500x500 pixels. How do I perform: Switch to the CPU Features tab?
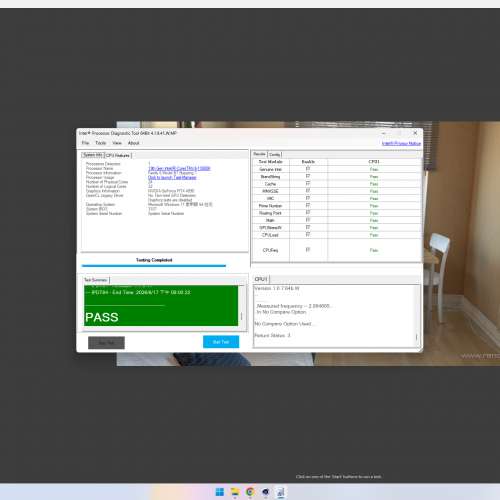point(118,155)
